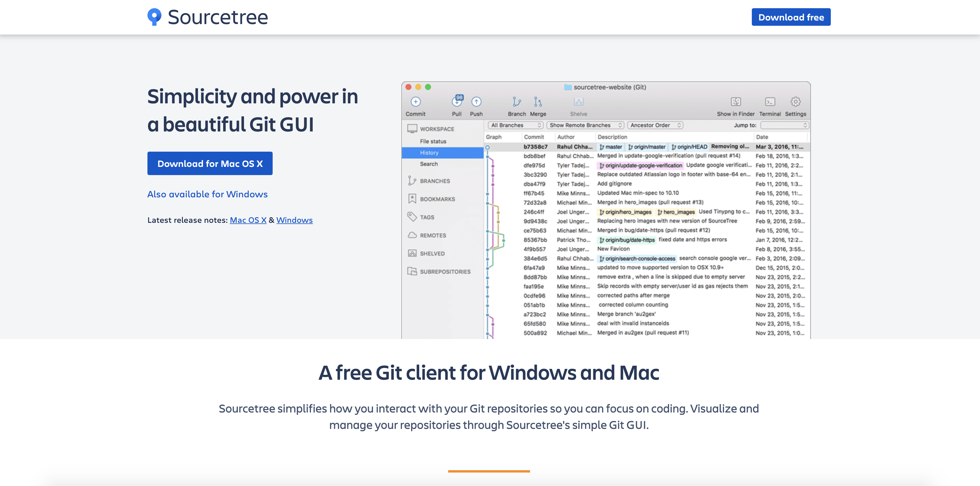
Task: Expand the SUBREPOSITORIES sidebar section
Action: pos(445,272)
